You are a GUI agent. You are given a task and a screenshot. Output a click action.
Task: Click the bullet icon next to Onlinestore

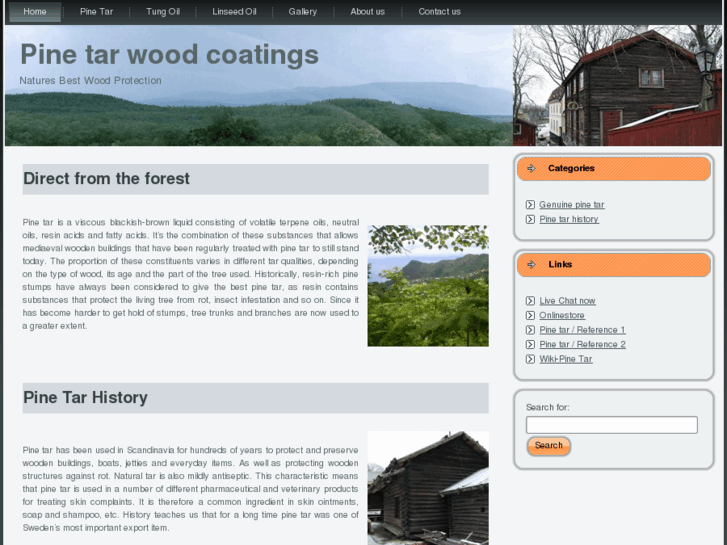[530, 316]
